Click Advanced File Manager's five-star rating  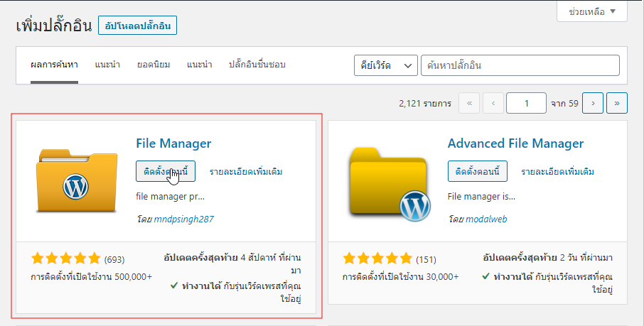pyautogui.click(x=377, y=259)
